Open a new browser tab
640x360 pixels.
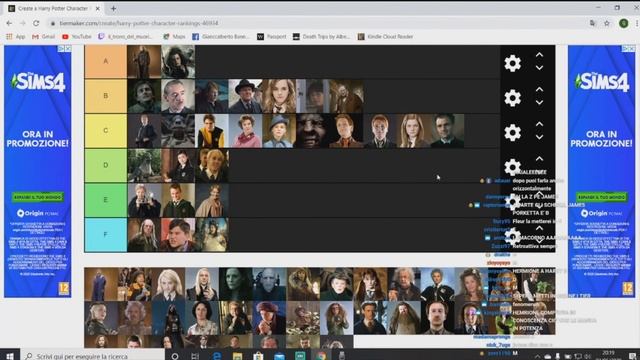pyautogui.click(x=113, y=8)
